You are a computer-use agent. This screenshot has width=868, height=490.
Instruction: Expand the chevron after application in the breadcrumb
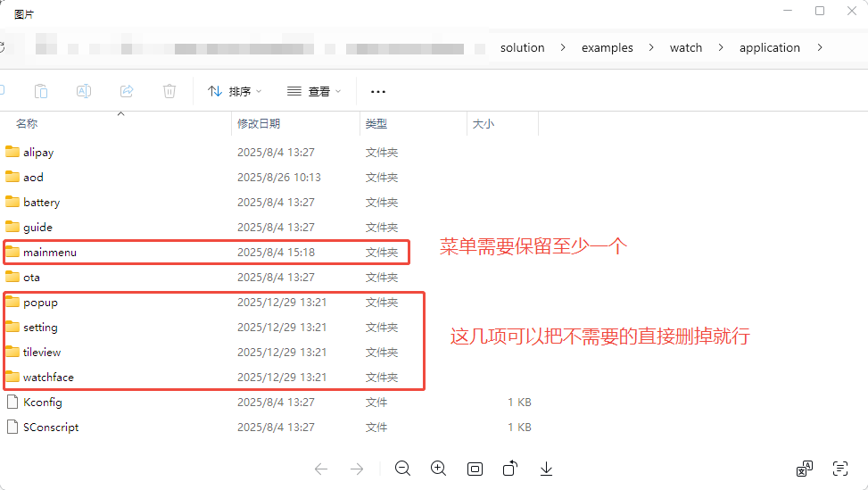[x=819, y=47]
